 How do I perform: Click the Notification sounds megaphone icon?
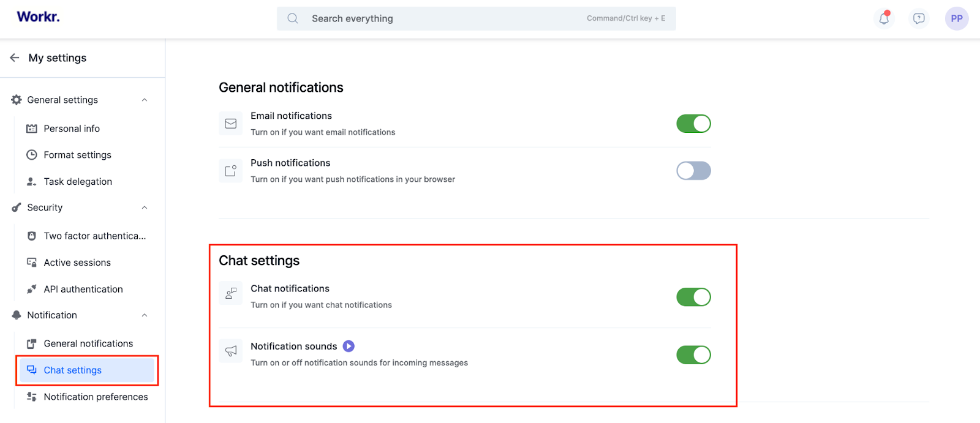[231, 351]
